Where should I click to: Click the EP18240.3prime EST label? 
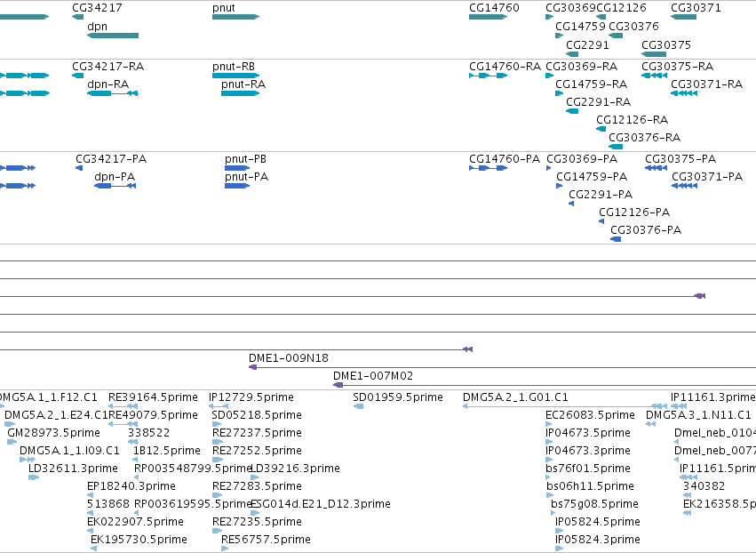pos(131,486)
